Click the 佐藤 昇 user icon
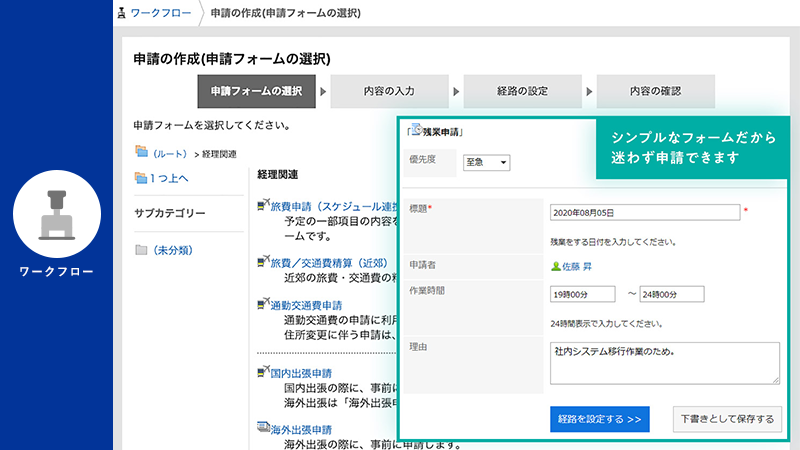 point(556,266)
